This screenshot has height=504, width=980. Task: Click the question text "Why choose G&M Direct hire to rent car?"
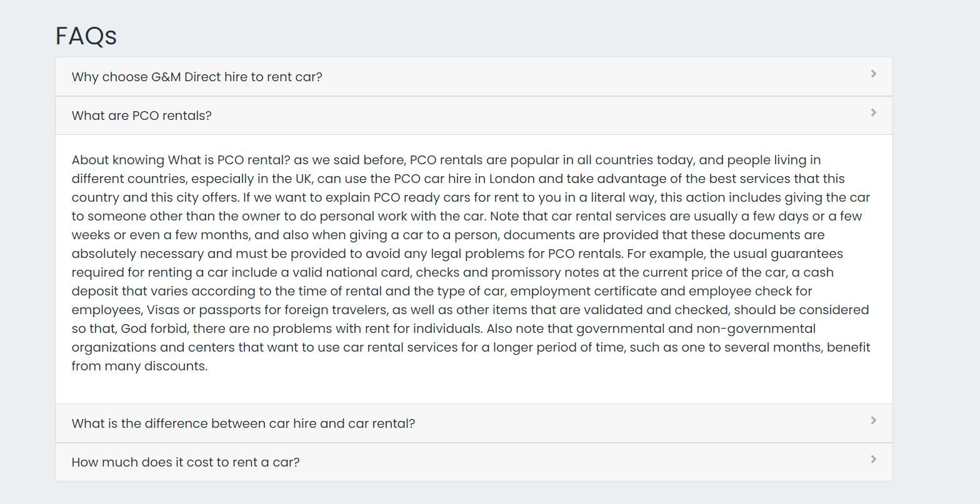(x=197, y=76)
